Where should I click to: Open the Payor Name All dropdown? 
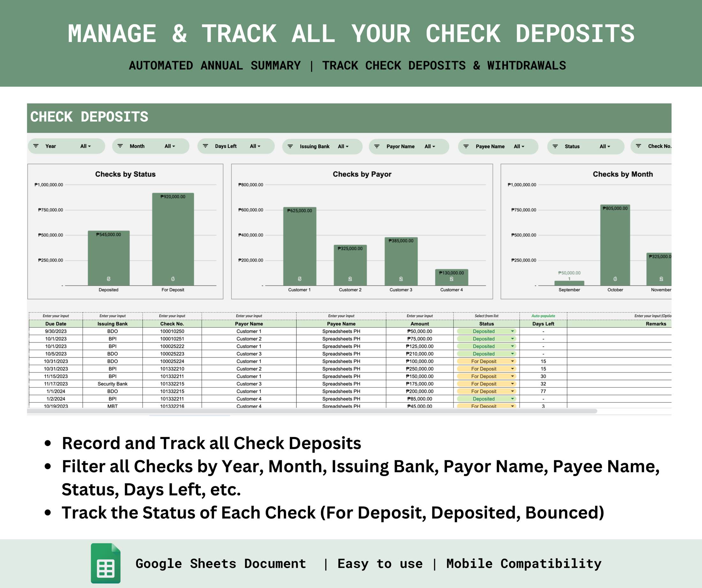430,146
